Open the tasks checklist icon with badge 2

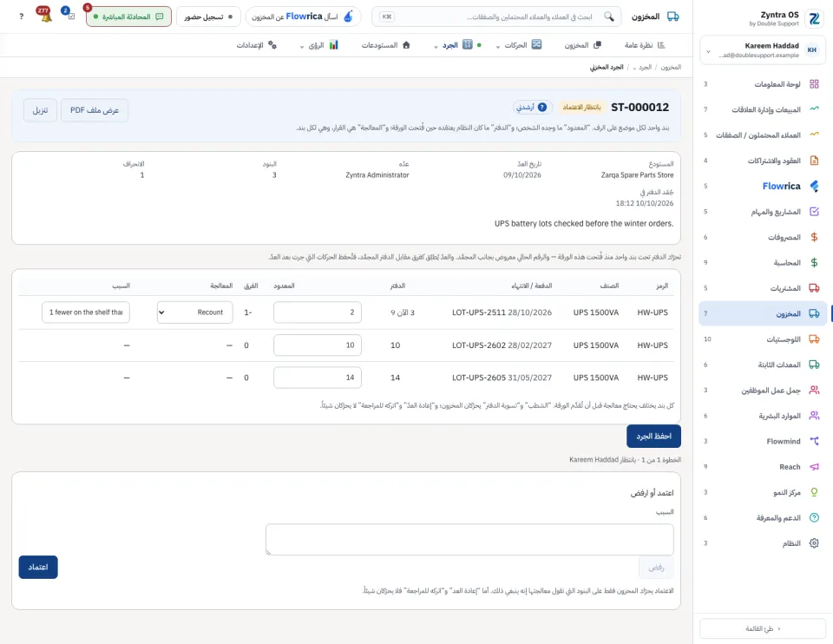click(70, 16)
